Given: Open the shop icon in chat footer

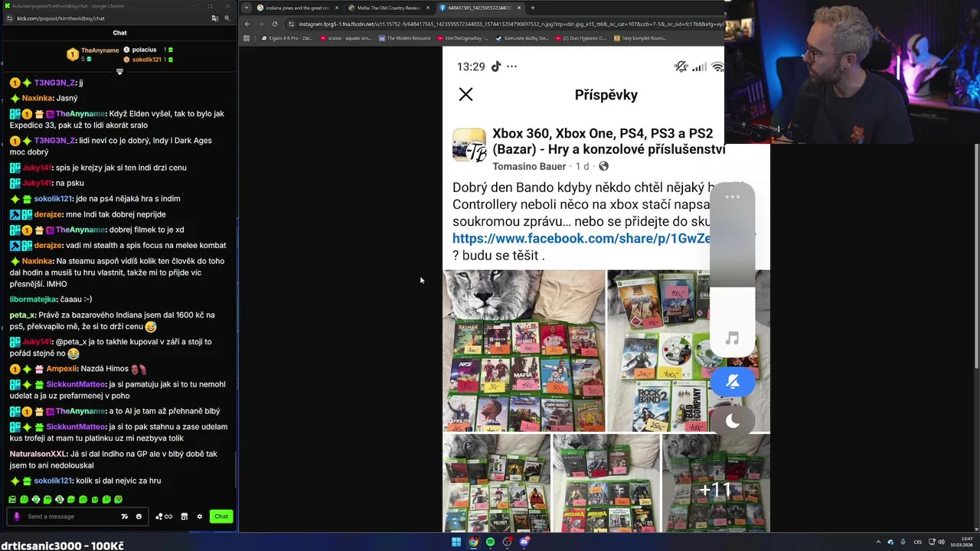Looking at the screenshot, I should tap(184, 517).
